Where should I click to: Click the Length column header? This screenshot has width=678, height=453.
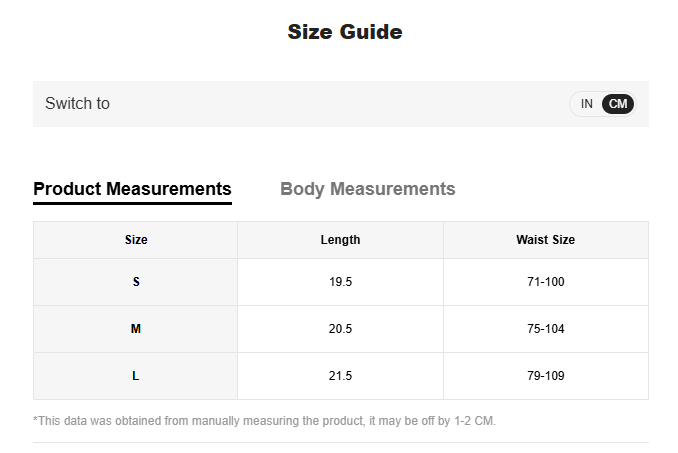coord(340,240)
